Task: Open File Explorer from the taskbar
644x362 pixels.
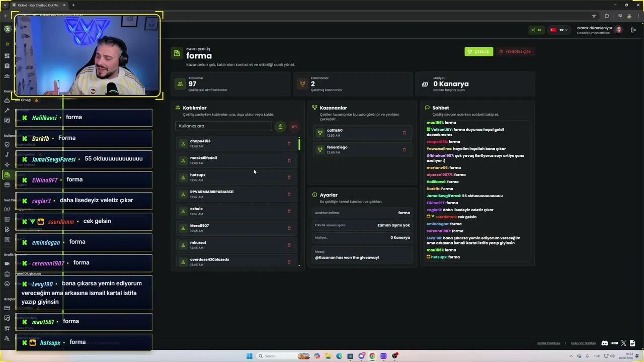Action: pyautogui.click(x=328, y=356)
